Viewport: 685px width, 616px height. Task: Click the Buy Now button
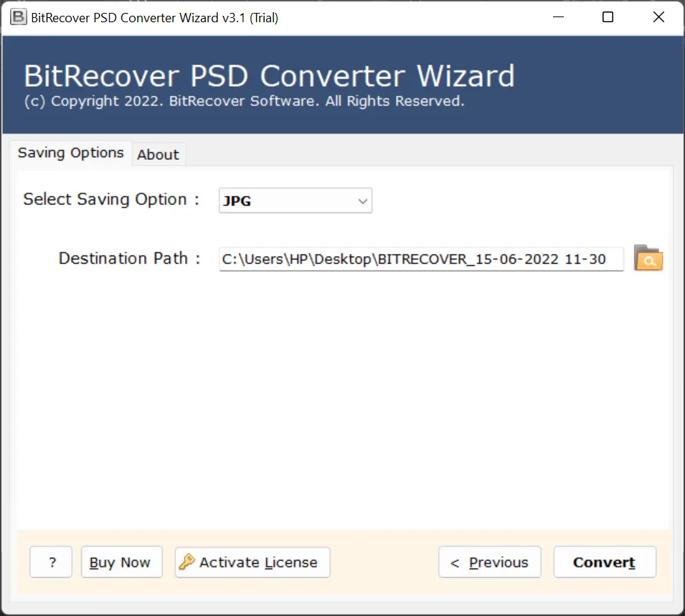(121, 563)
